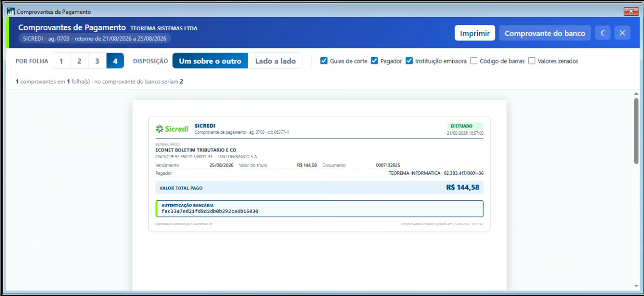Set 4 receipts per sheet
The height and width of the screenshot is (296, 644).
click(x=115, y=61)
